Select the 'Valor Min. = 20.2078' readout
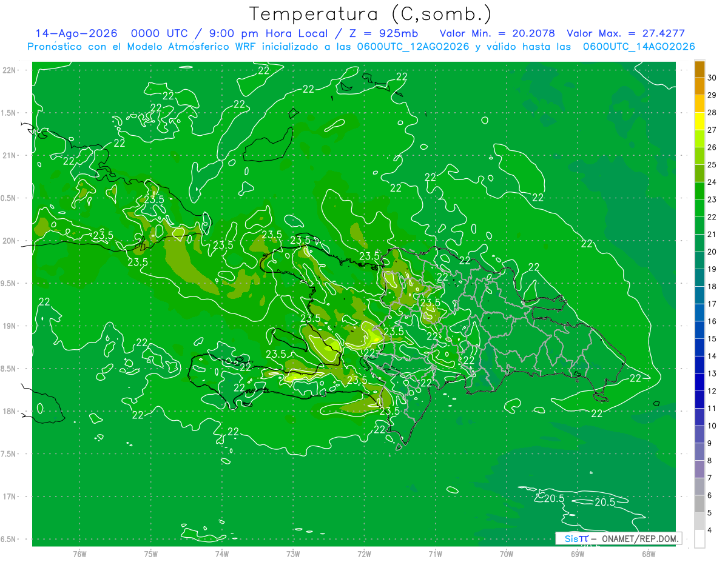 click(497, 33)
